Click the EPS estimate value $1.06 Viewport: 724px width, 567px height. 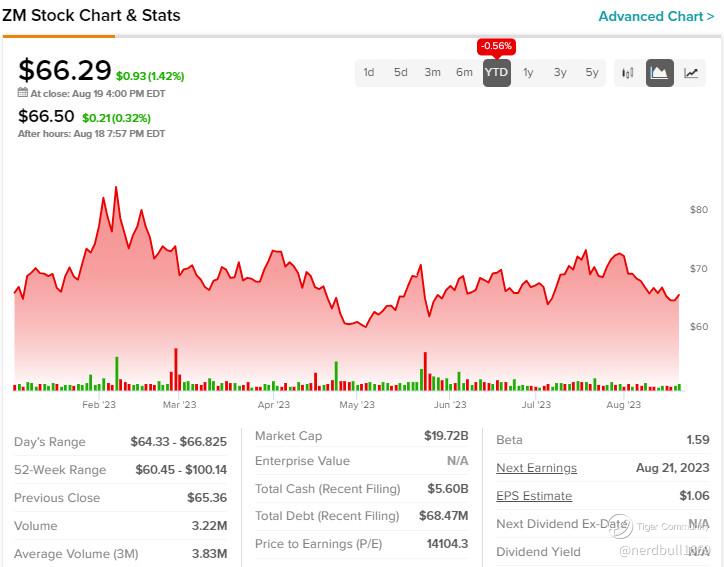pyautogui.click(x=694, y=496)
